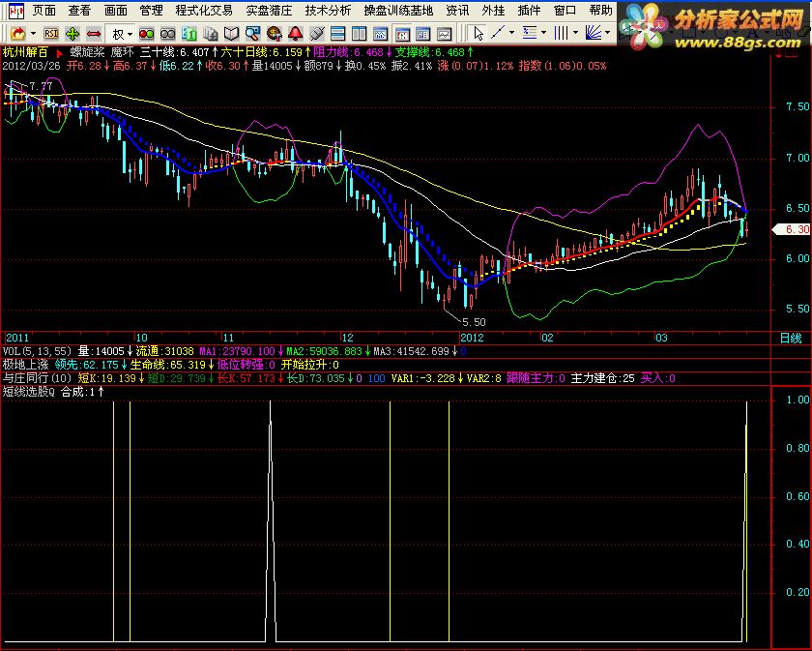Open the 资讯 menu

coord(457,11)
